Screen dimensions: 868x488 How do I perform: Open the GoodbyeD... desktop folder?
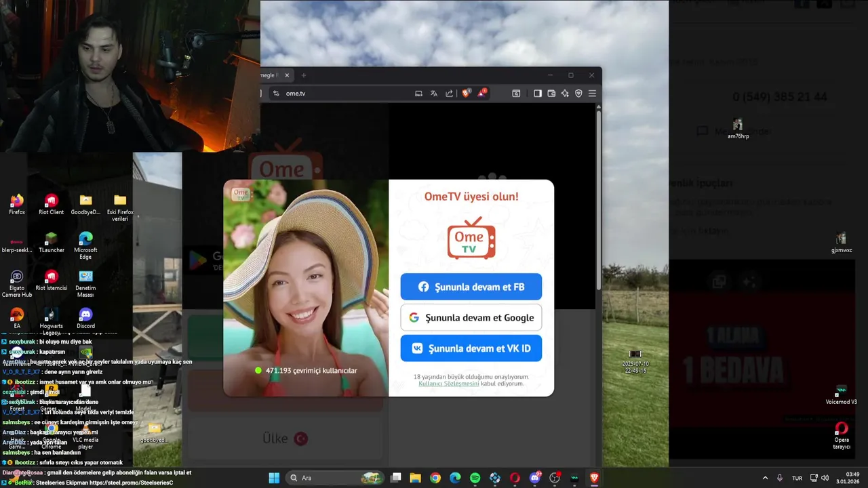point(85,205)
